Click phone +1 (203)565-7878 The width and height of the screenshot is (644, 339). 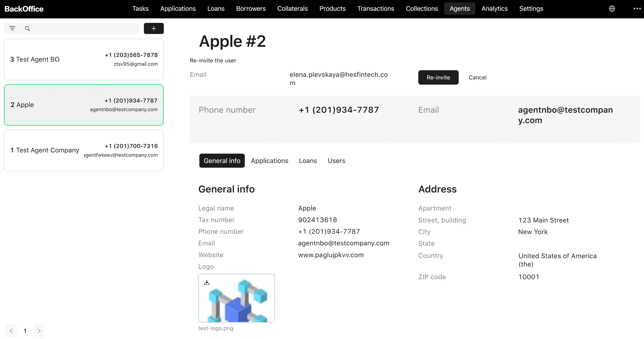[x=131, y=55]
